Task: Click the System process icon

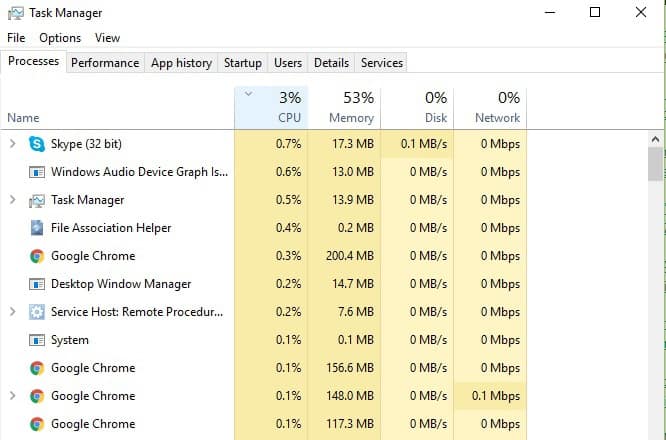Action: point(37,340)
